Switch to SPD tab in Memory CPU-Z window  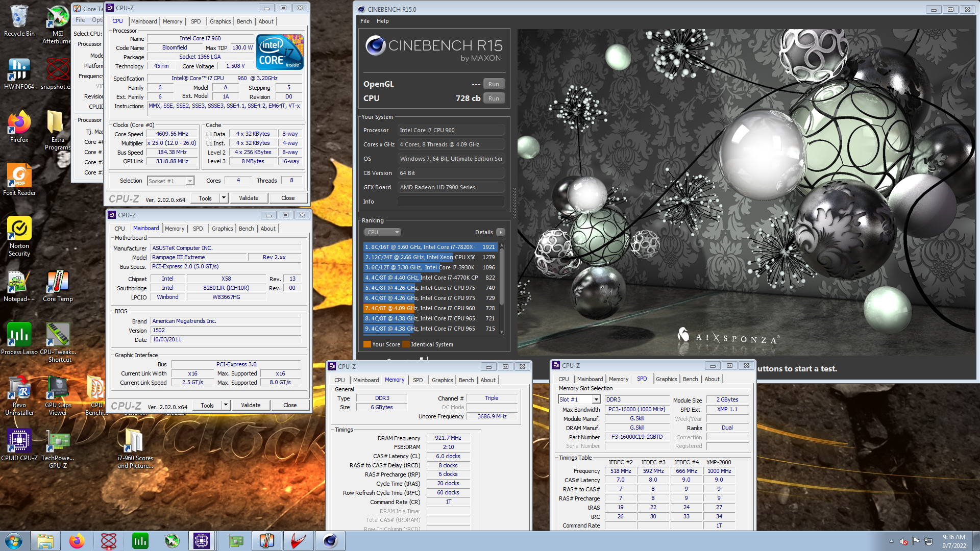418,380
